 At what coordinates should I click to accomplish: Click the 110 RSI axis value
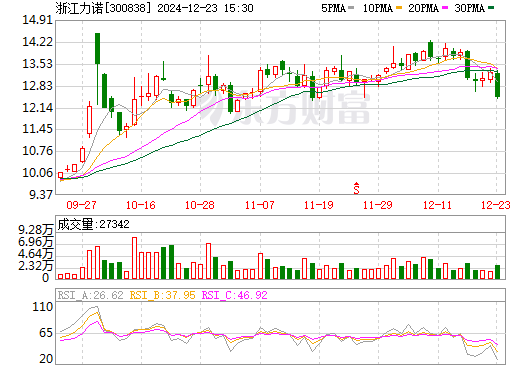pos(43,307)
